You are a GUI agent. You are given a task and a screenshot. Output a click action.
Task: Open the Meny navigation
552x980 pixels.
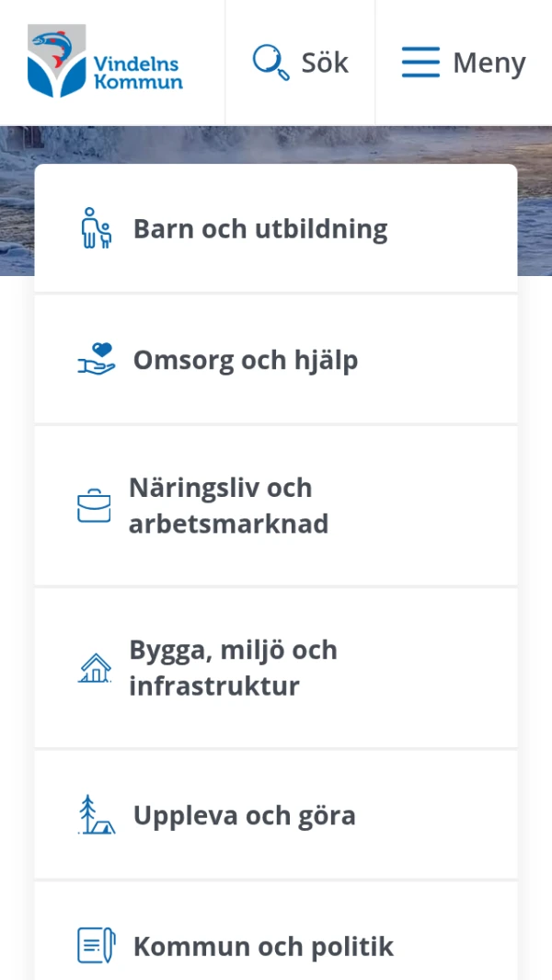click(464, 63)
